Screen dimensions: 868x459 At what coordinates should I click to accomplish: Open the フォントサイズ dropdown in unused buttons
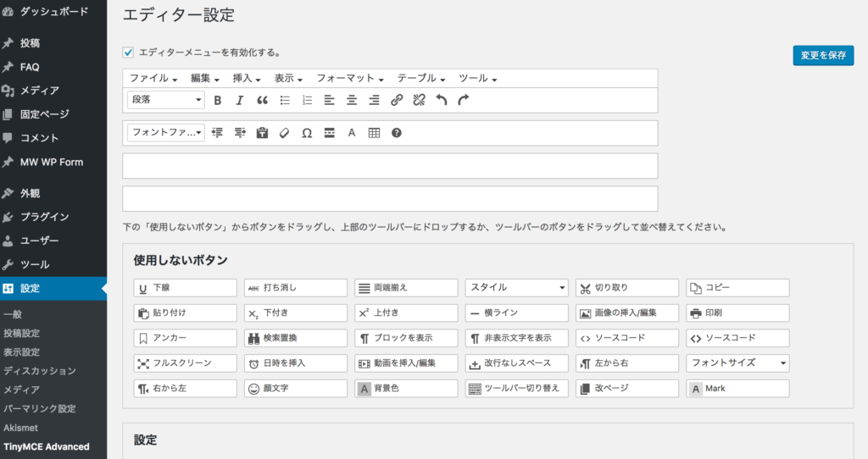pos(737,363)
